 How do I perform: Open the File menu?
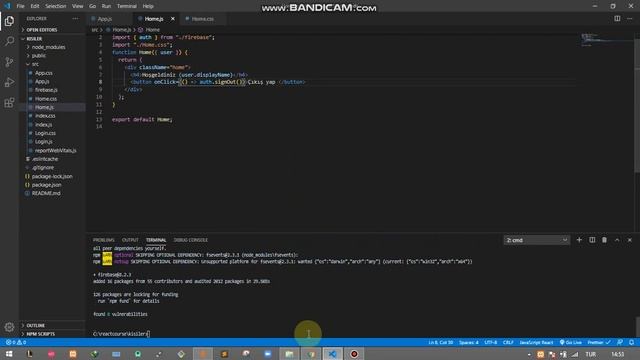click(20, 6)
